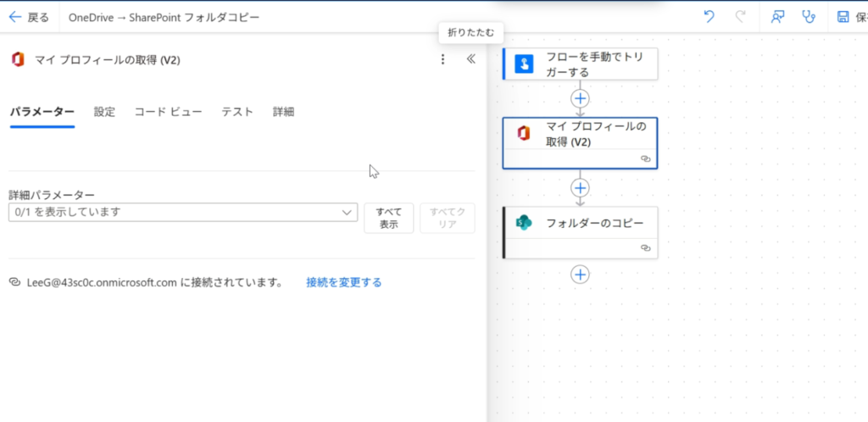
Task: Open the flow checker stethoscope icon
Action: click(x=810, y=17)
